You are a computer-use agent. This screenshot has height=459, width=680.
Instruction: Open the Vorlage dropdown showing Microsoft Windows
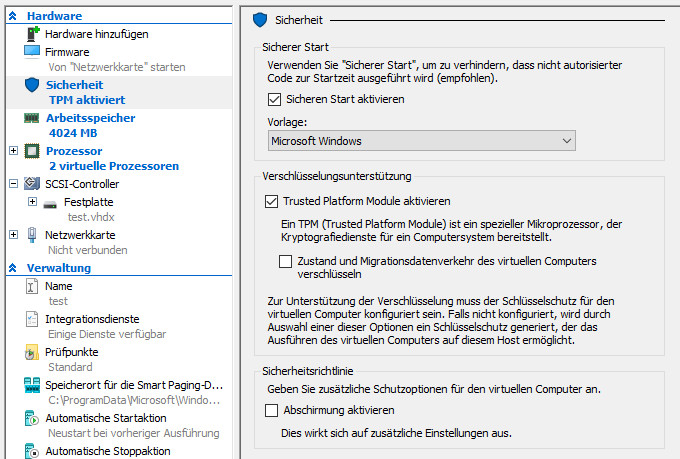421,142
